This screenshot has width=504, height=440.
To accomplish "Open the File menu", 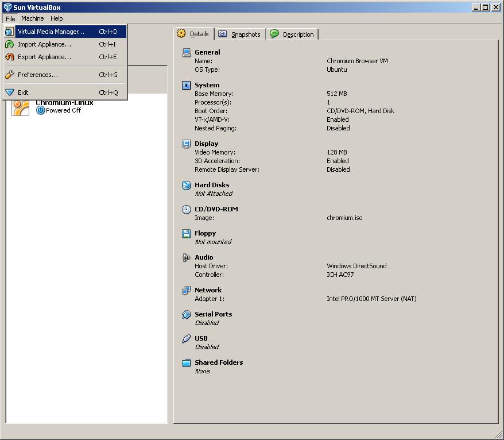I will coord(10,18).
